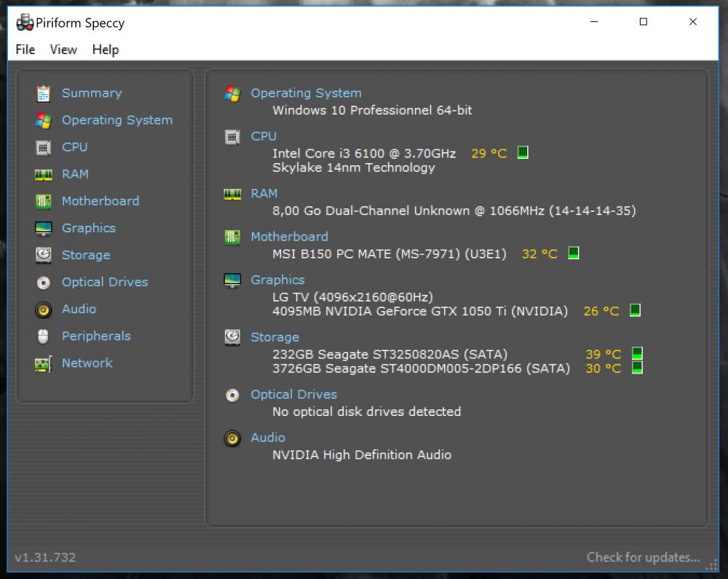The image size is (728, 579).
Task: Click the Peripherals mouse icon in sidebar
Action: pyautogui.click(x=44, y=336)
